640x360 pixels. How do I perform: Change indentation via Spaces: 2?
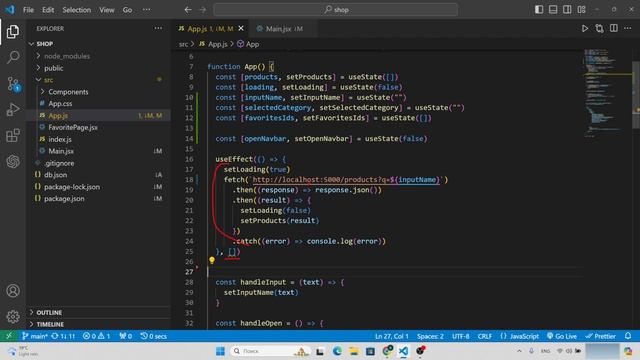(430, 336)
